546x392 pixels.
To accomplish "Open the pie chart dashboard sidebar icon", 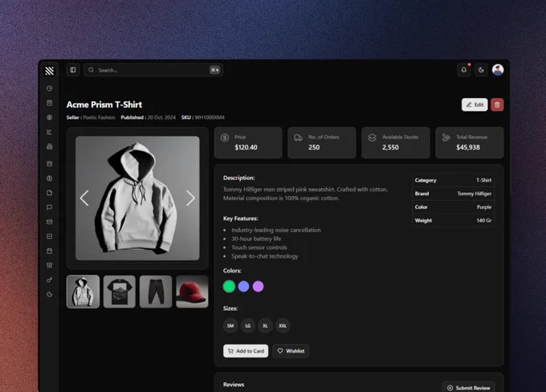I will click(x=50, y=88).
